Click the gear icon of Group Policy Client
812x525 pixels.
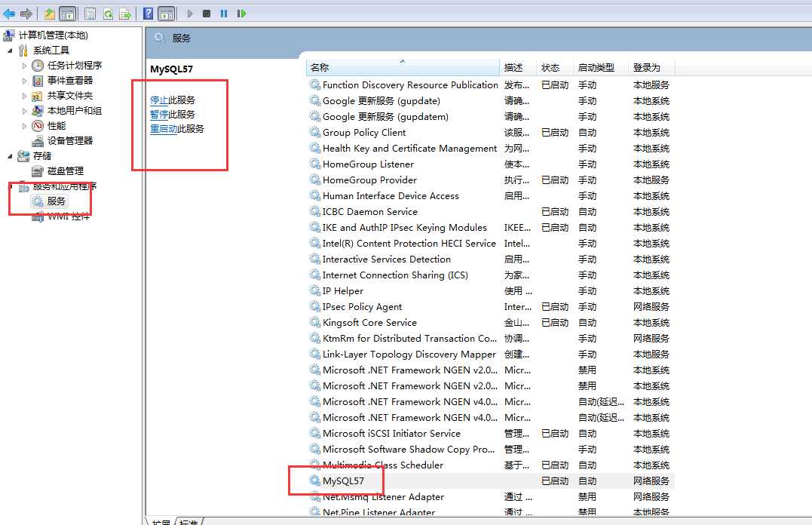coord(314,132)
